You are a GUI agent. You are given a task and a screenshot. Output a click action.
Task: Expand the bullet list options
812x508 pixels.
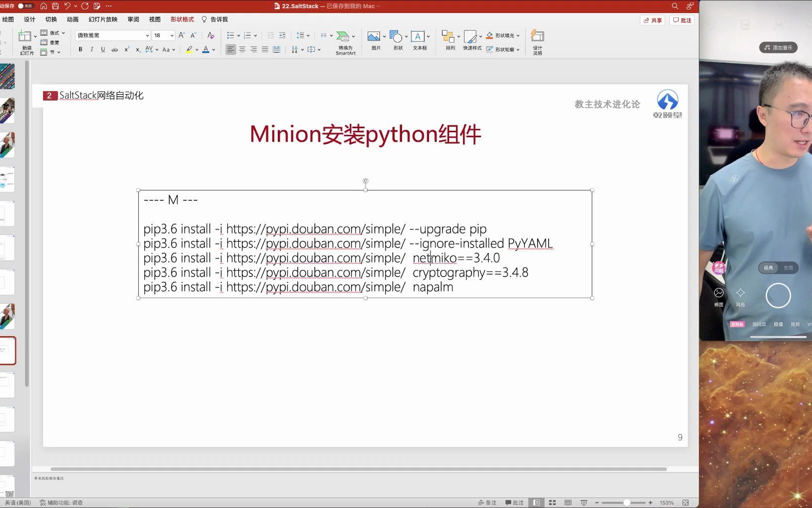[238, 36]
